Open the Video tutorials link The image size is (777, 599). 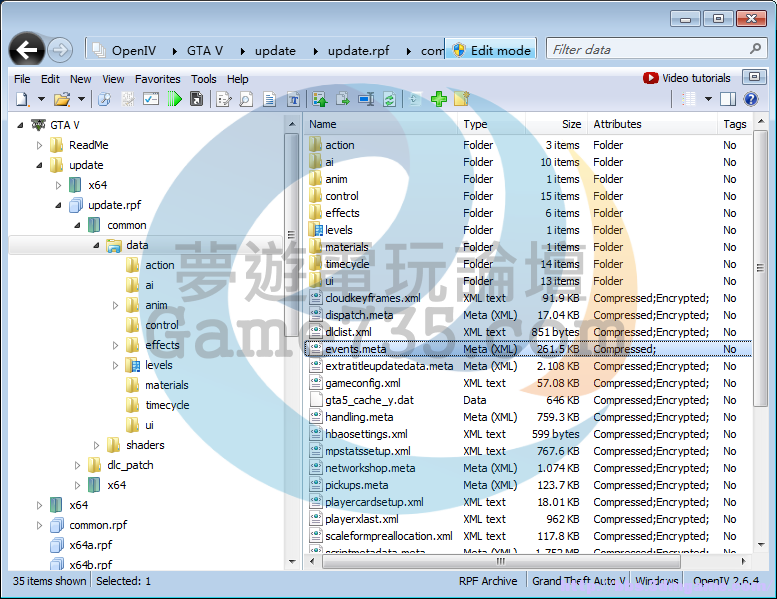[x=696, y=78]
